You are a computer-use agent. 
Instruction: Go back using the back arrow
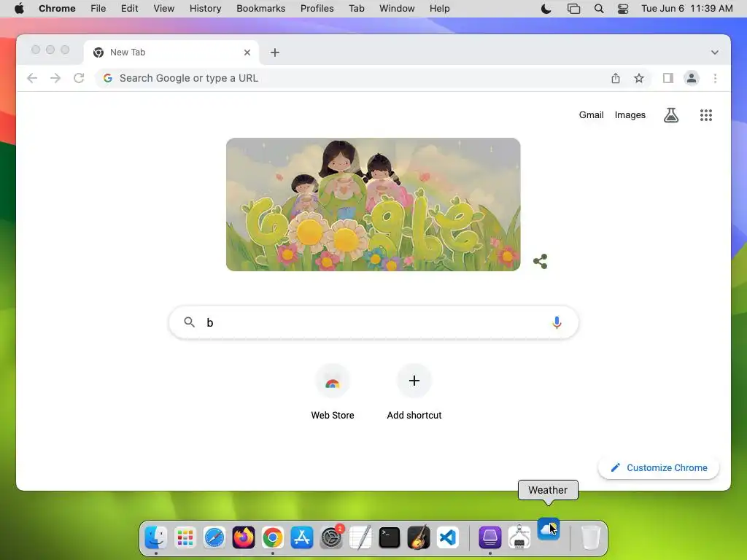pos(32,78)
